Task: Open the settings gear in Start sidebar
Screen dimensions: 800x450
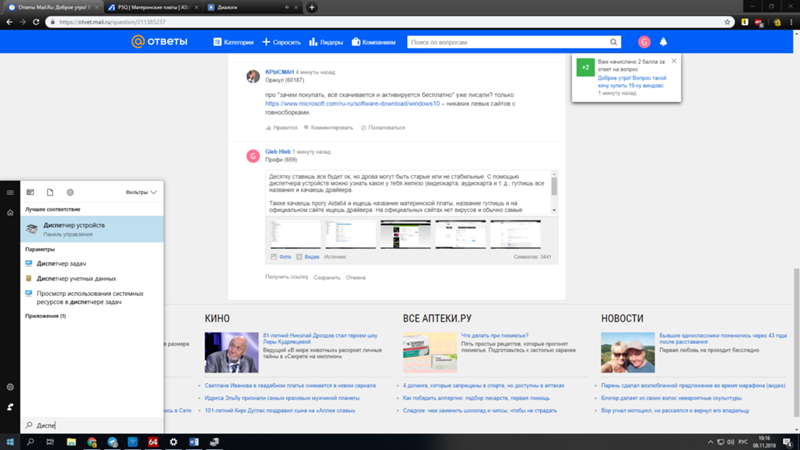Action: click(10, 387)
